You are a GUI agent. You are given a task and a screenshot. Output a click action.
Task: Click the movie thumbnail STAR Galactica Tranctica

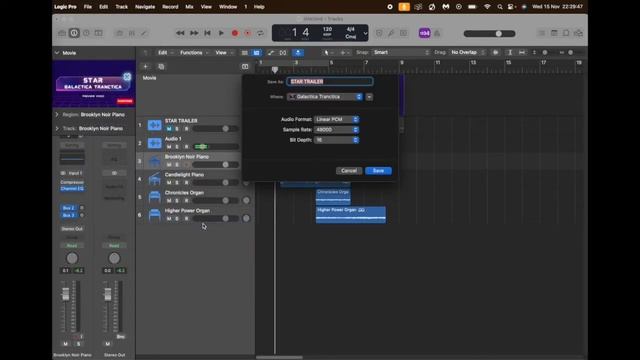[x=94, y=84]
